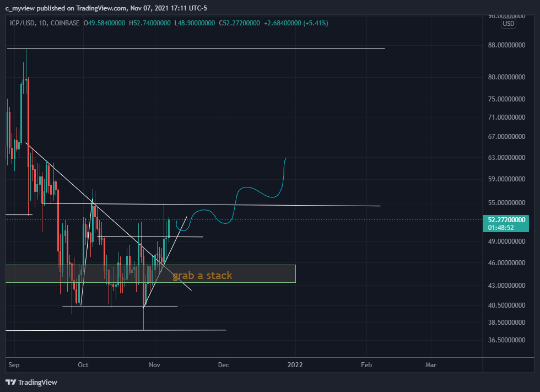Click the 43.00000000 price axis label
540x392 pixels.
pos(506,286)
